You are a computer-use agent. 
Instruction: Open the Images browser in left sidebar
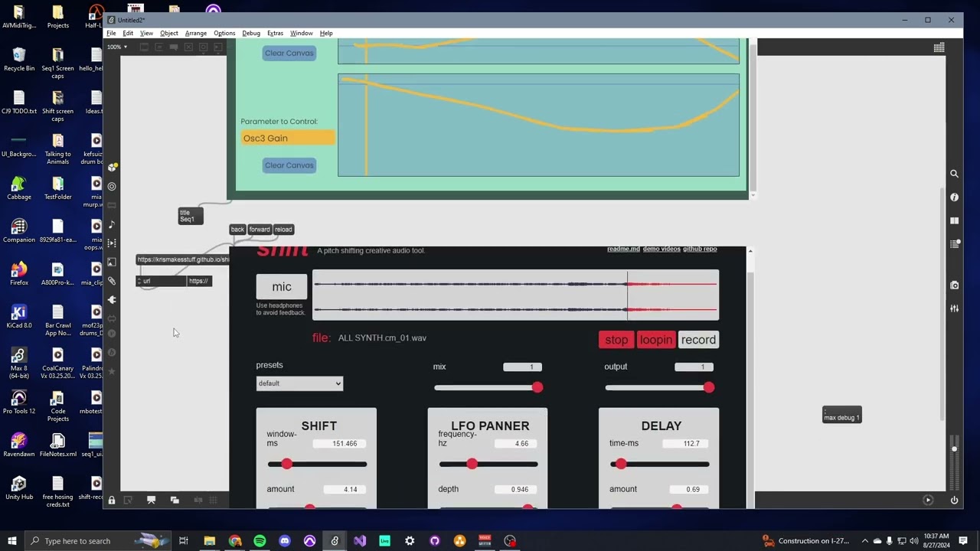pyautogui.click(x=112, y=262)
